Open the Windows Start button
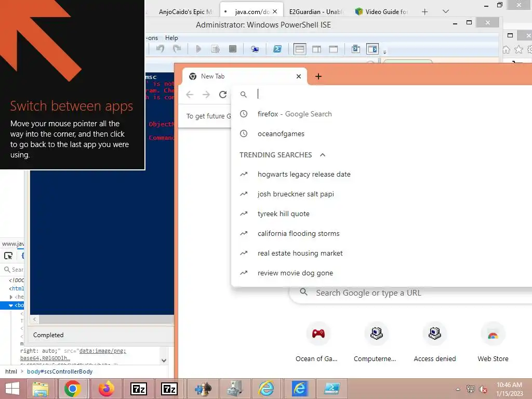The height and width of the screenshot is (399, 532). coord(12,389)
